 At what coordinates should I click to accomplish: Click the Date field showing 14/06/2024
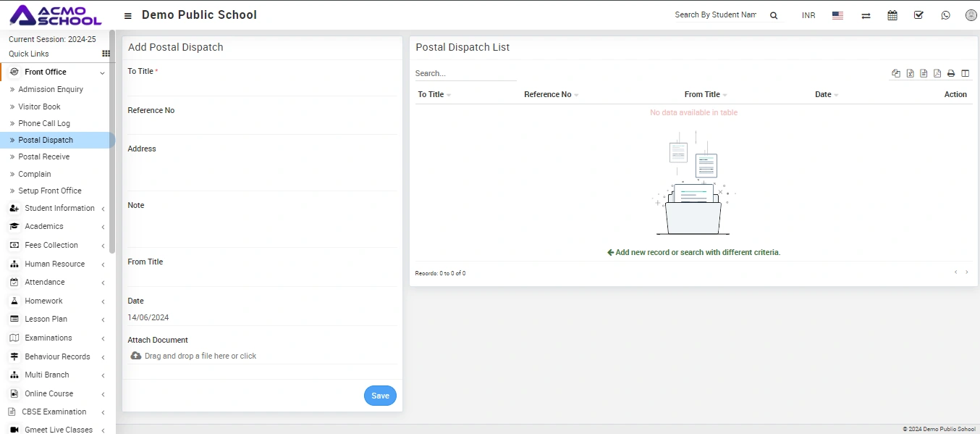pyautogui.click(x=261, y=317)
